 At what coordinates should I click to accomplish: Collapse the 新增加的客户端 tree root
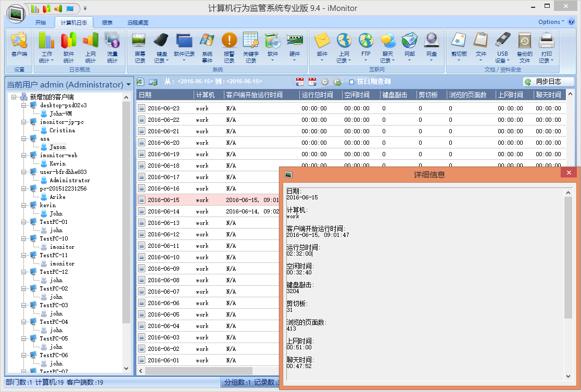click(x=14, y=97)
